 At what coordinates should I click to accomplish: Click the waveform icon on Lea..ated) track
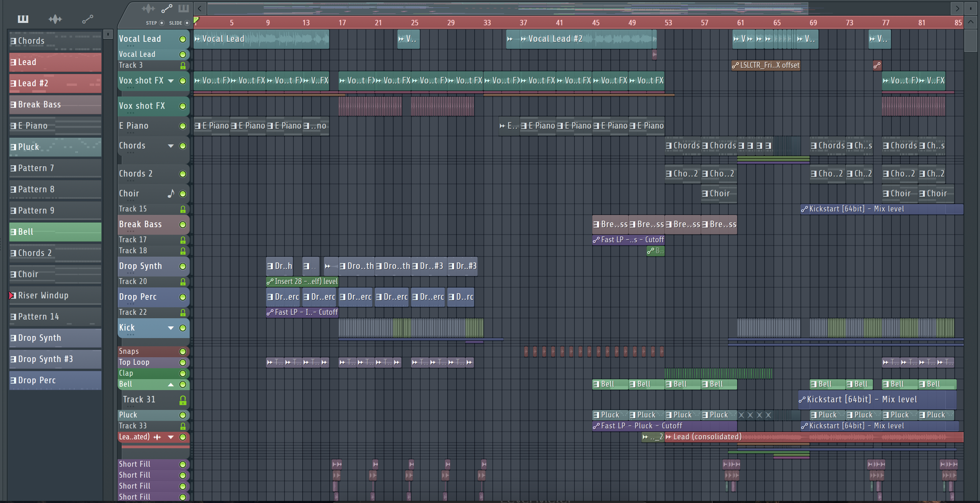pos(157,437)
